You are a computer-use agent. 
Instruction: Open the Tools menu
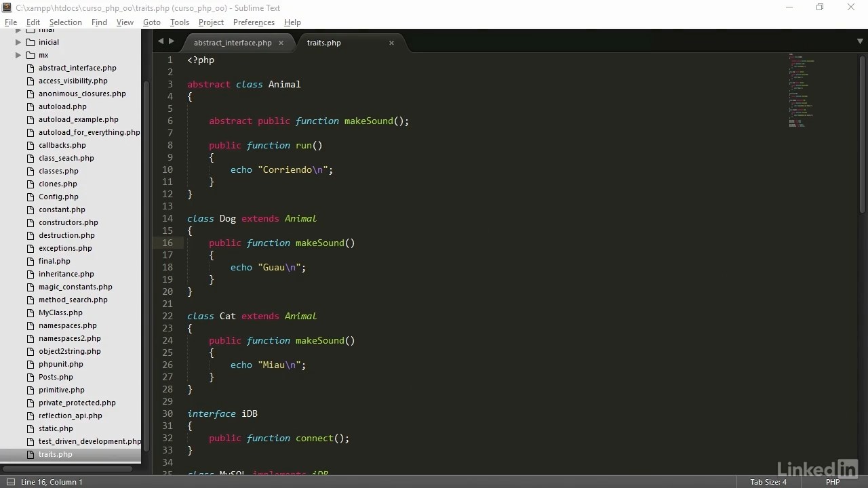click(x=180, y=22)
